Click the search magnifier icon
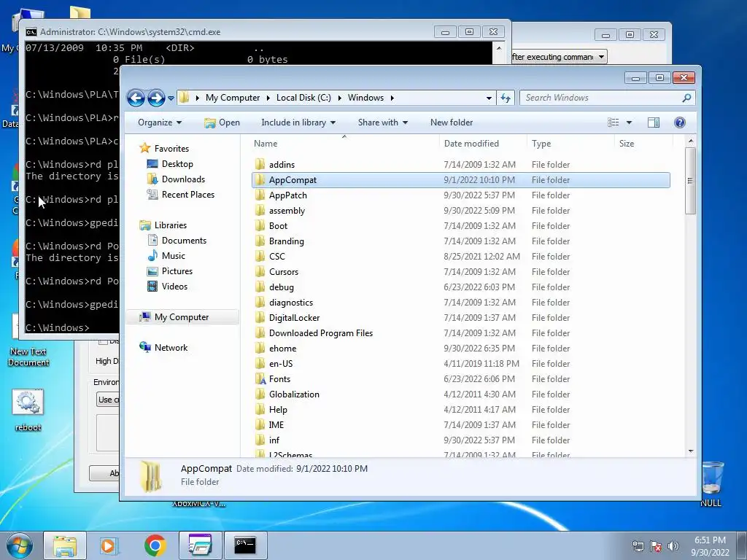Viewport: 747px width, 560px height. tap(686, 98)
